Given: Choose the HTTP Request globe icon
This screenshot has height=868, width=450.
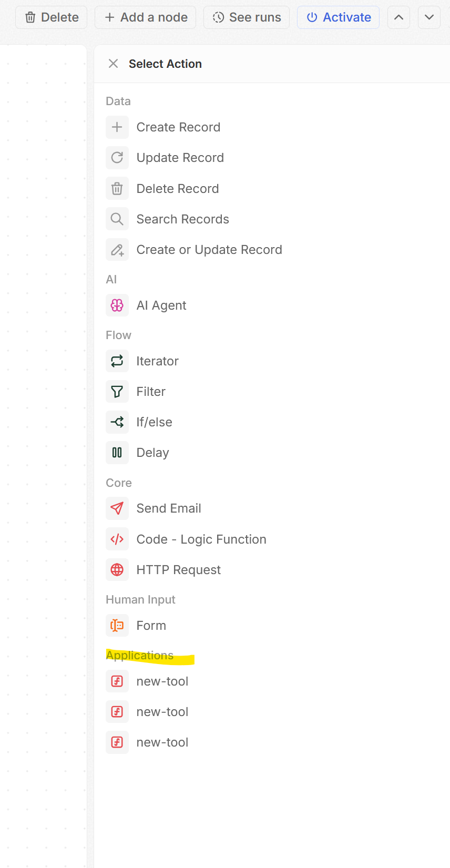Looking at the screenshot, I should (117, 570).
